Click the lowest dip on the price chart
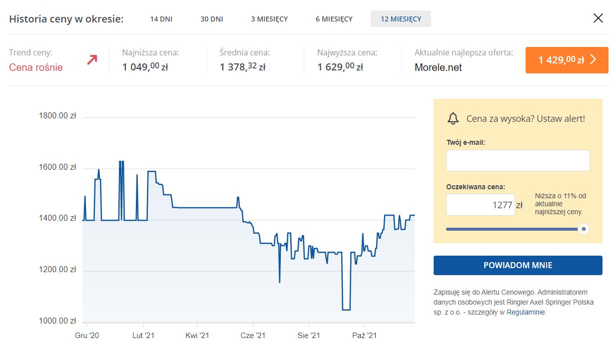 click(346, 310)
